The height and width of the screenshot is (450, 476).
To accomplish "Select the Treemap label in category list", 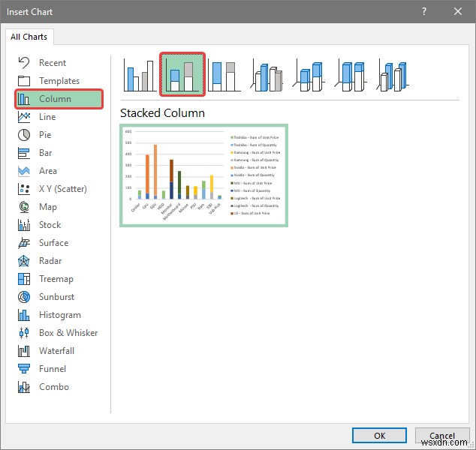I will 56,279.
